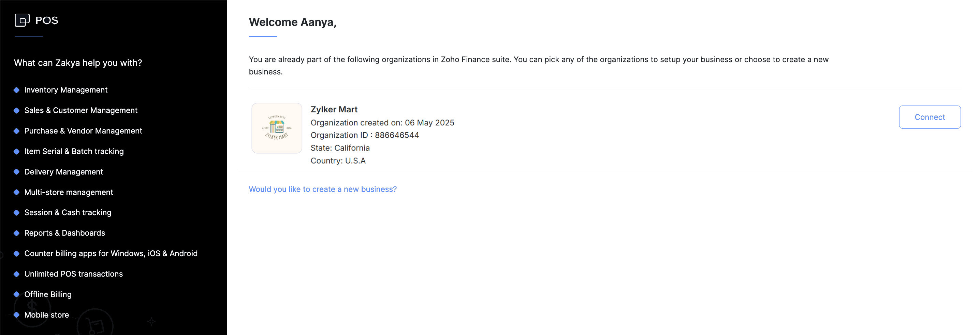Connect the Zylker Mart organization

[x=930, y=117]
